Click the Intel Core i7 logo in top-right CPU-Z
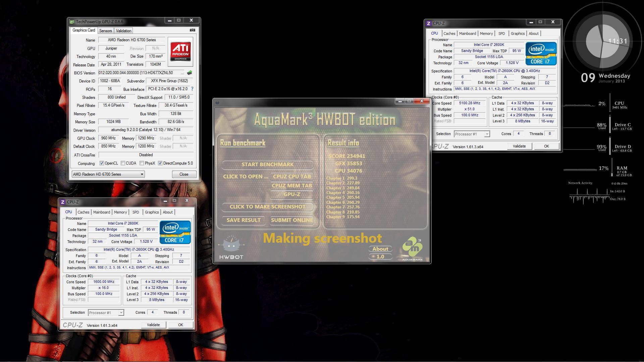 [x=541, y=53]
